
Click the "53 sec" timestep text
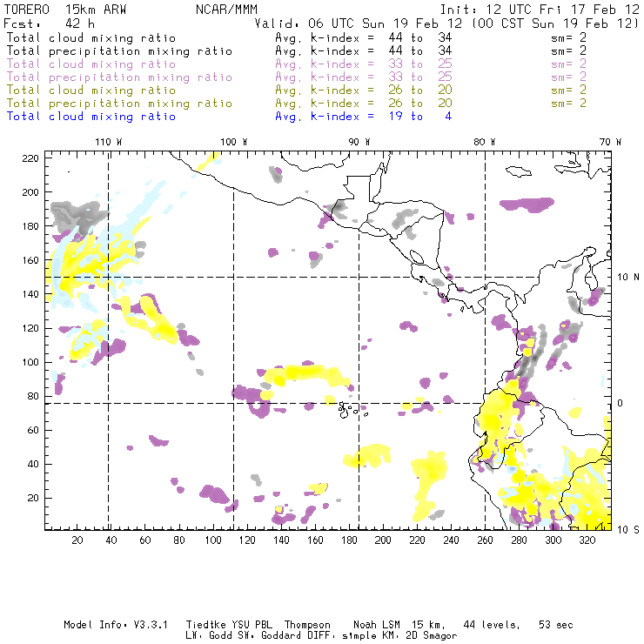coord(556,625)
